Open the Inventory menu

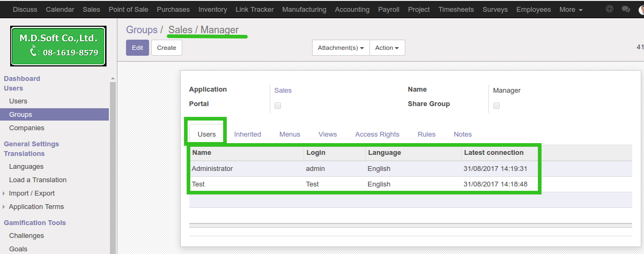[x=212, y=10]
